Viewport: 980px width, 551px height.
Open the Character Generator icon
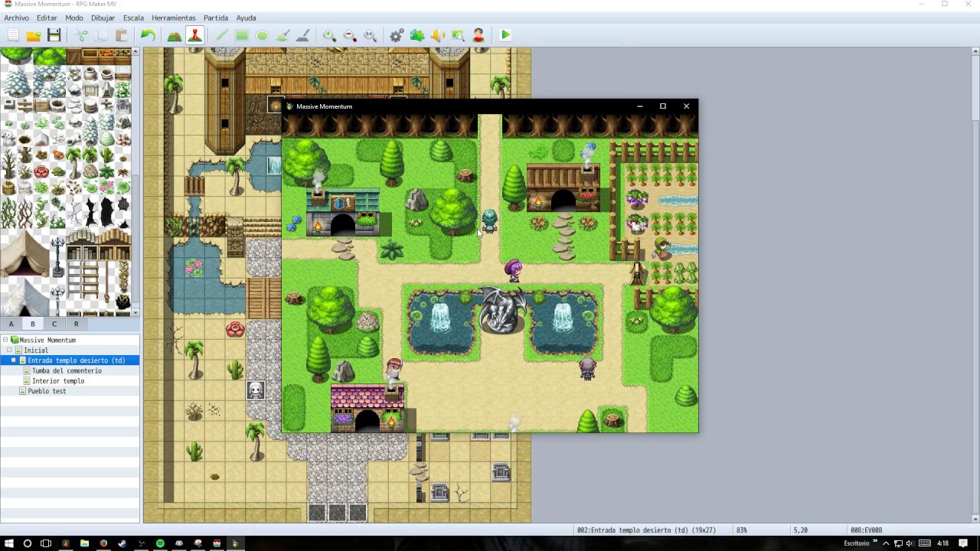click(479, 35)
